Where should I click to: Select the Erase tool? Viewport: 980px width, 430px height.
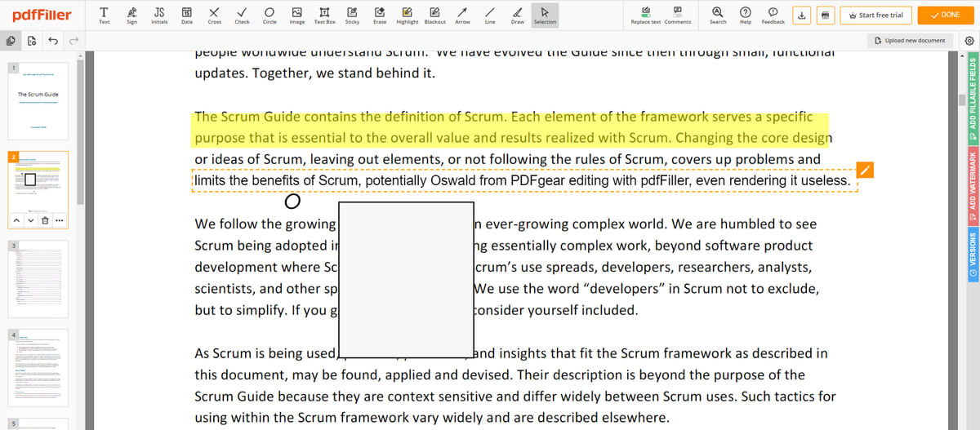click(380, 15)
